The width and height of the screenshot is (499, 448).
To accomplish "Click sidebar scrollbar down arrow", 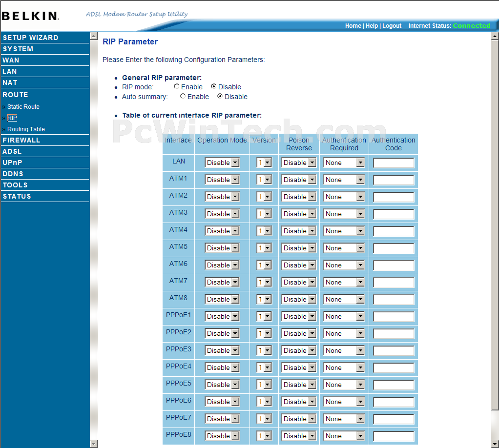I will point(94,444).
